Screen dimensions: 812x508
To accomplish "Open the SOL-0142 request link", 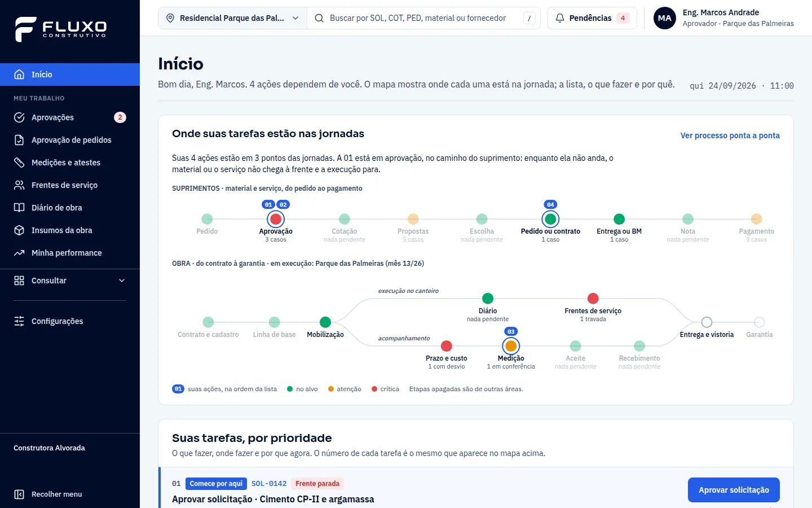I will 269,484.
